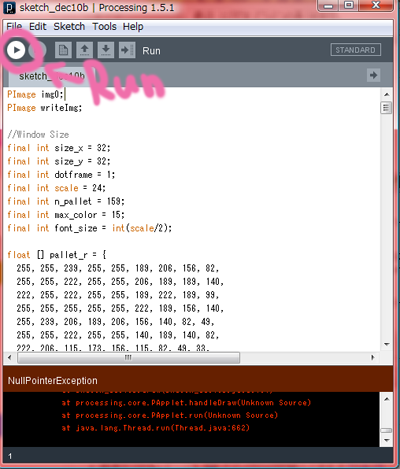Open the File menu
The height and width of the screenshot is (469, 400).
click(x=14, y=26)
